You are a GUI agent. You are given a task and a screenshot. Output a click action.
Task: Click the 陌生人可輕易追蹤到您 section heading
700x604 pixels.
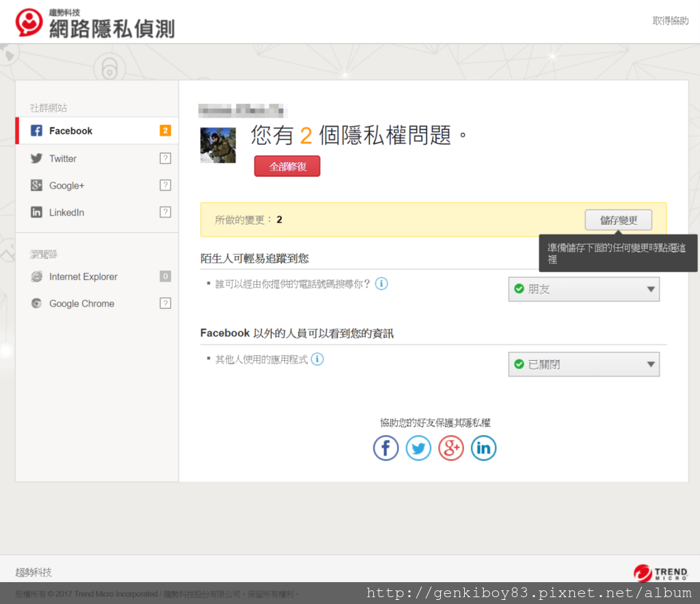[254, 258]
